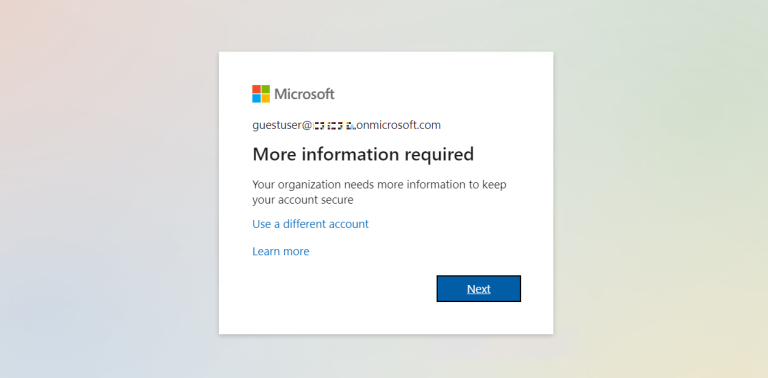Click the organization needs more information message
Screen dimensions: 768x378
point(379,192)
